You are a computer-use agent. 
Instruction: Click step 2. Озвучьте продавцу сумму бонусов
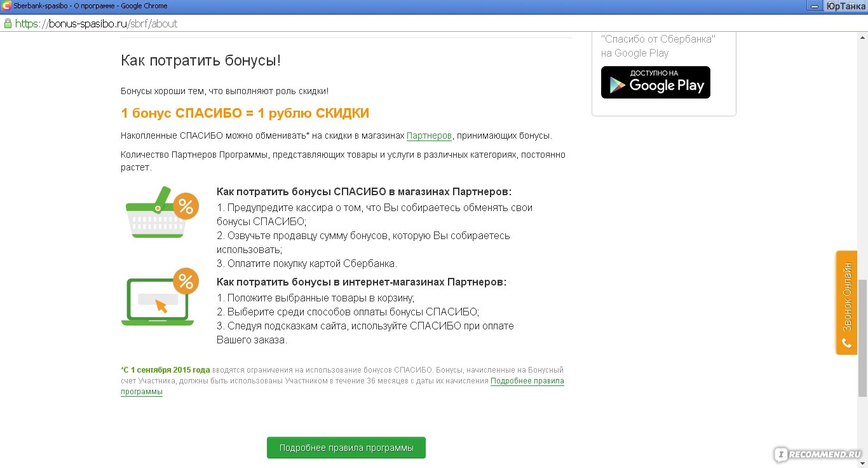[363, 242]
